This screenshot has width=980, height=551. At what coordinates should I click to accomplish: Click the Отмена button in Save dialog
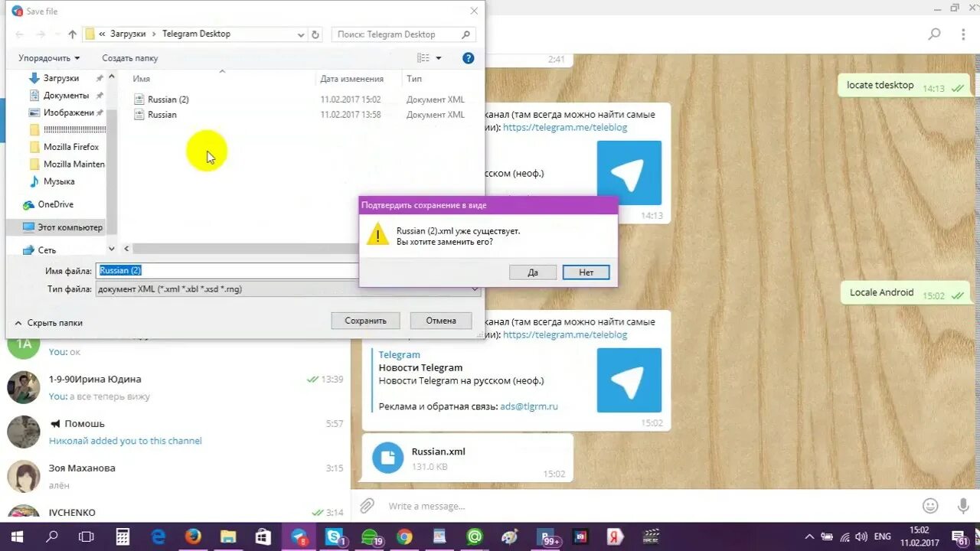(x=441, y=321)
